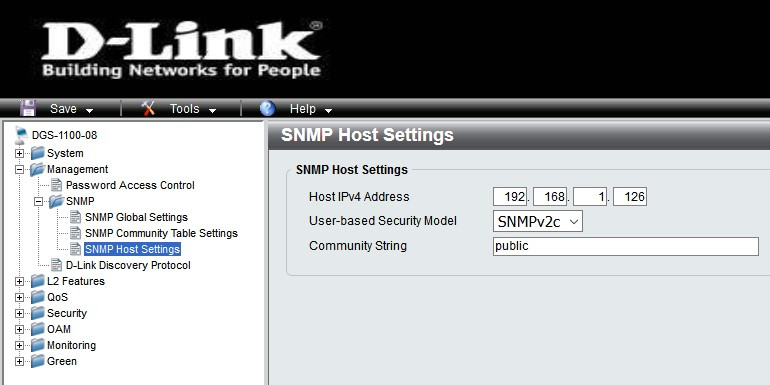Click the Management open folder icon
The height and width of the screenshot is (385, 770).
[37, 169]
